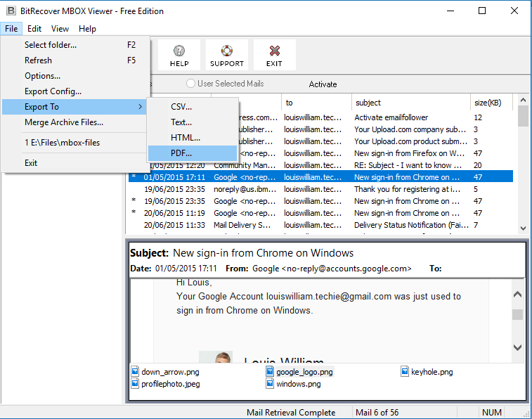
Task: Click the BitRecover app icon in title bar
Action: click(x=11, y=11)
